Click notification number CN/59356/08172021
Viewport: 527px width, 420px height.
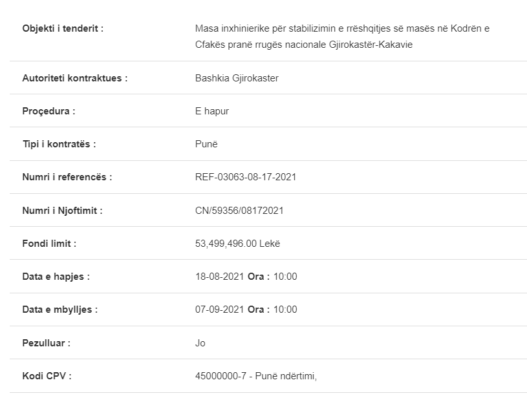click(239, 211)
